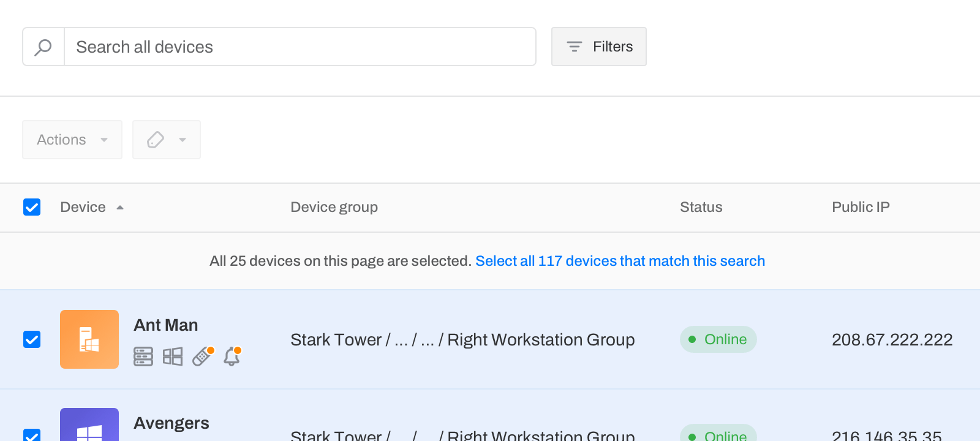Focus the Search all devices field

[300, 47]
